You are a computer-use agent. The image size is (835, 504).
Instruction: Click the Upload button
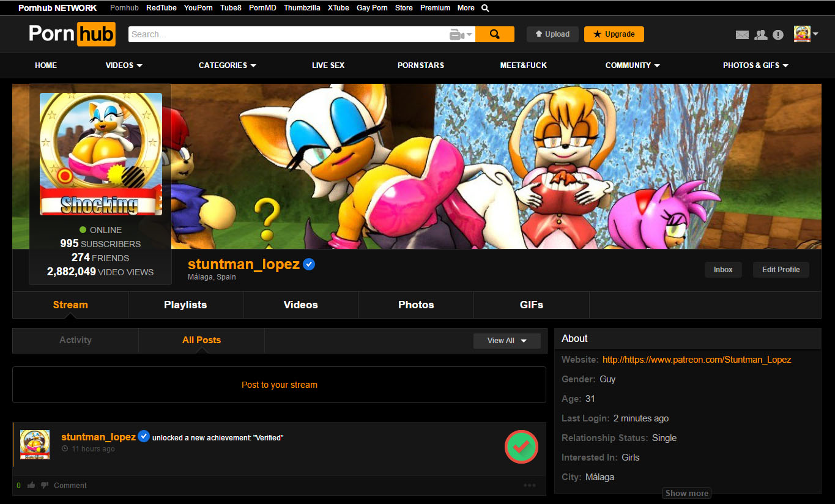click(x=552, y=34)
